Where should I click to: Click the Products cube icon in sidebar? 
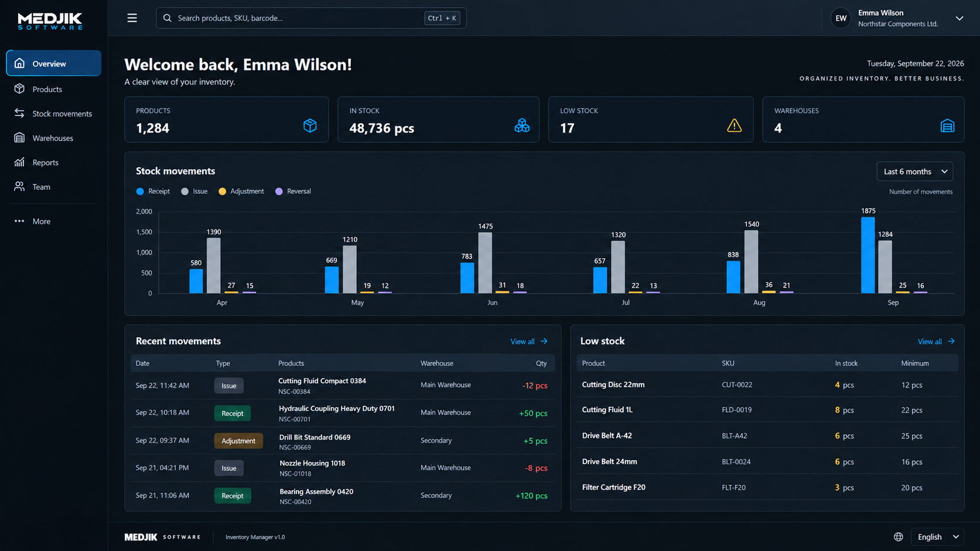[x=19, y=89]
